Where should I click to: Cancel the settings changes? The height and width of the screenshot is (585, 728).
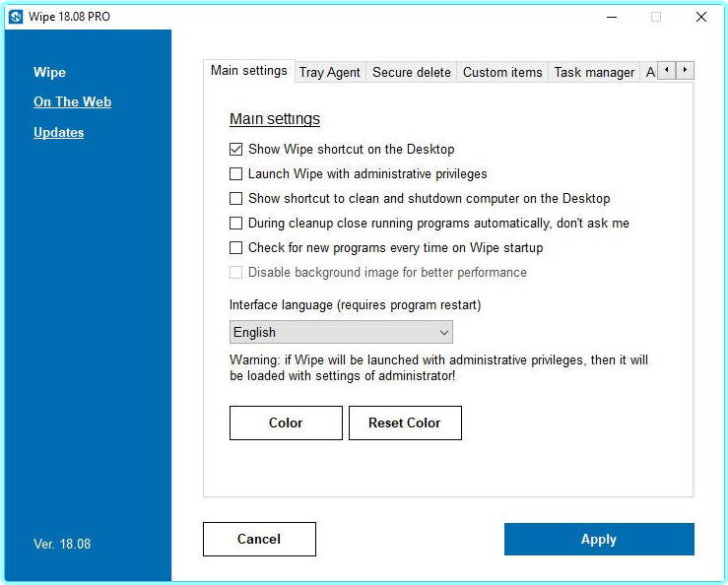[259, 539]
